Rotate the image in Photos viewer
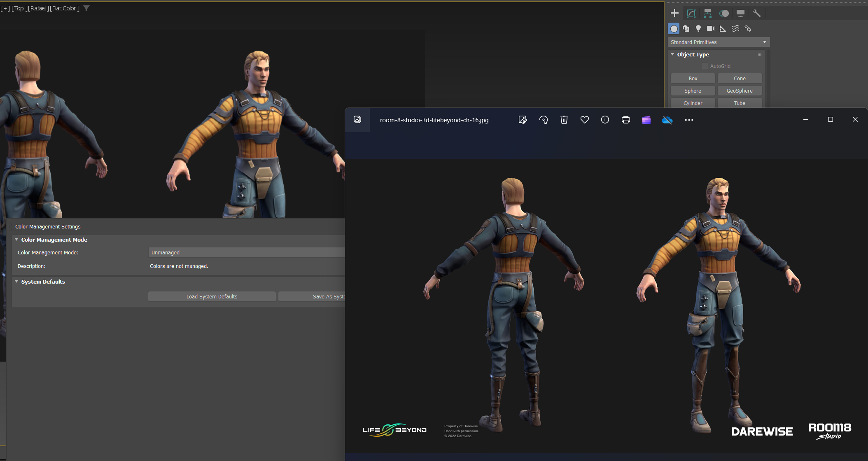Screen dimensions: 868x461 (544, 120)
